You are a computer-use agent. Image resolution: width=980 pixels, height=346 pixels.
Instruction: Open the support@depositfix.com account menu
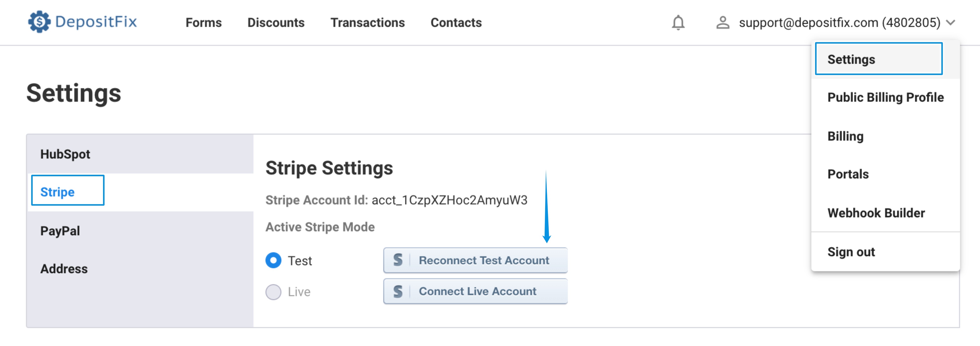point(839,22)
